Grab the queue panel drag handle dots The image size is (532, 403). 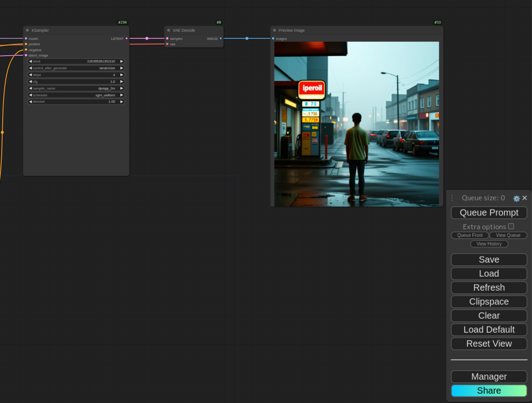click(x=452, y=198)
